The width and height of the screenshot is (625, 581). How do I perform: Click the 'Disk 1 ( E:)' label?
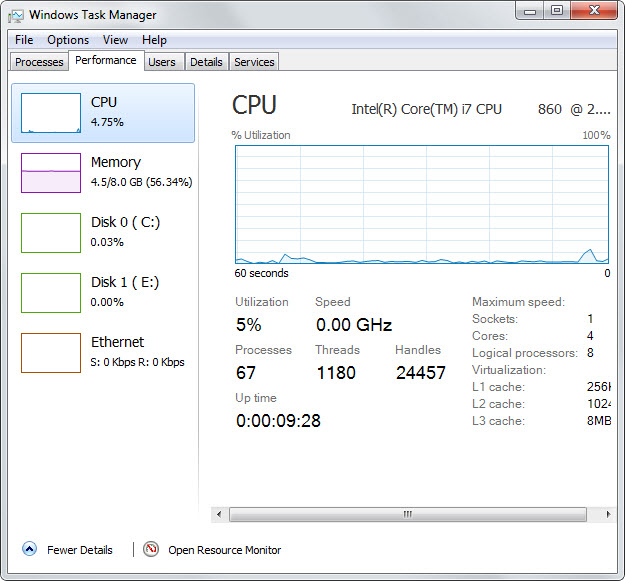tap(125, 282)
